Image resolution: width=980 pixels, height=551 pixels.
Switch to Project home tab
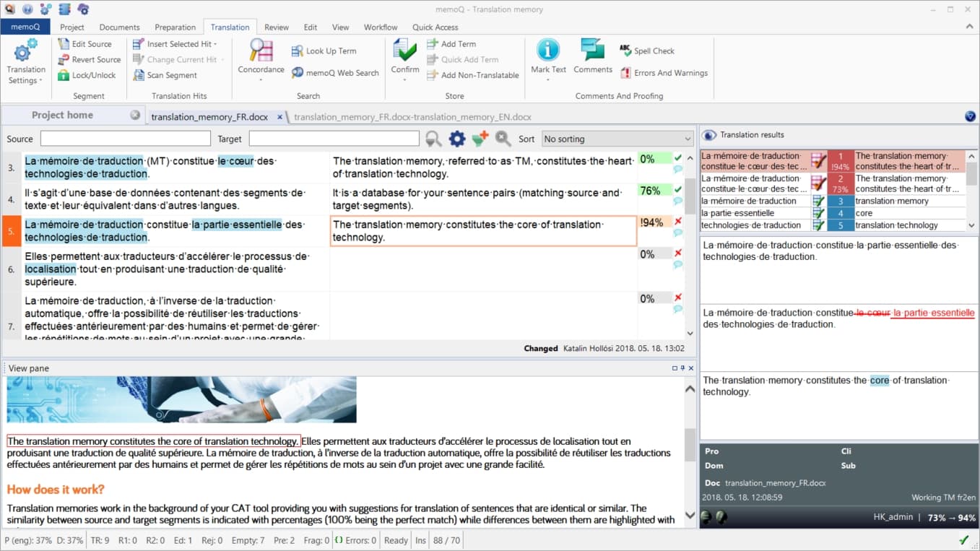point(62,115)
